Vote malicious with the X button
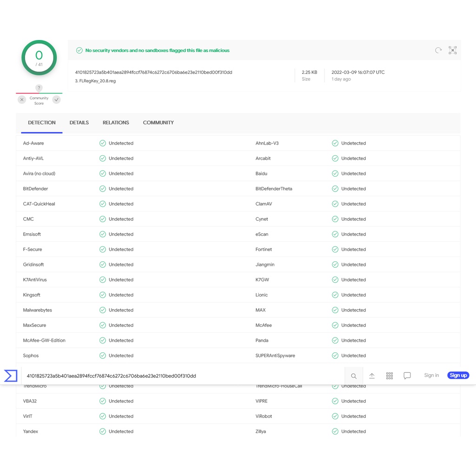 (x=22, y=99)
